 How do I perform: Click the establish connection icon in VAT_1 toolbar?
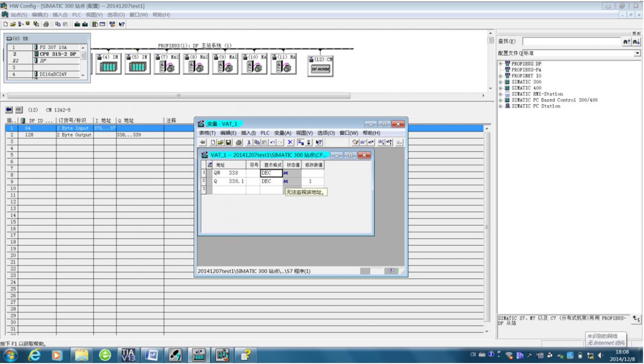click(x=300, y=142)
